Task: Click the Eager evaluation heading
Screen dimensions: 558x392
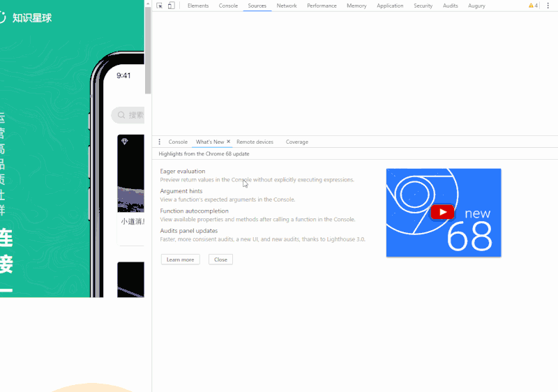Action: click(183, 171)
